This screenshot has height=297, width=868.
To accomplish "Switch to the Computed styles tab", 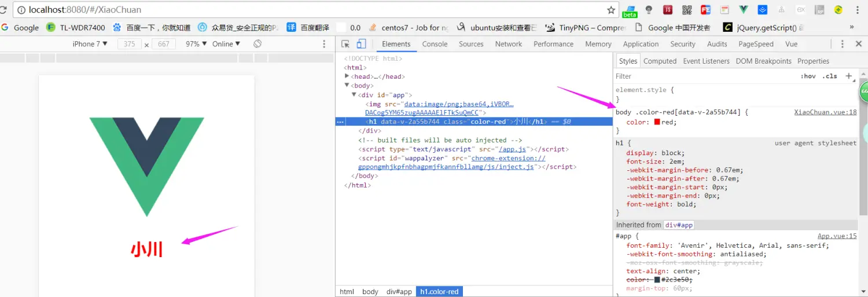I will click(x=660, y=61).
